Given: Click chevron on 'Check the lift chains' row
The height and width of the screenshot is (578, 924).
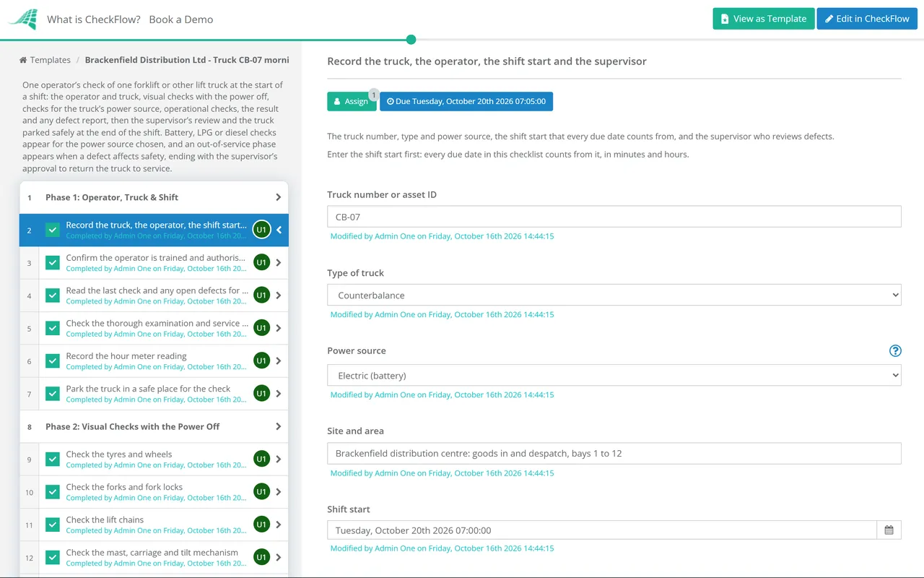Looking at the screenshot, I should coord(279,525).
